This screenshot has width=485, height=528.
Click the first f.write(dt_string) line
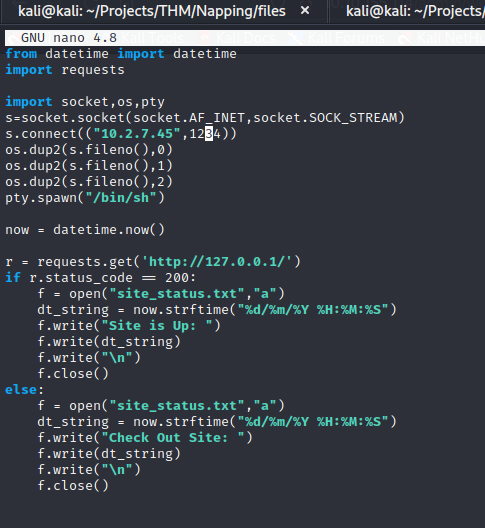pos(109,342)
